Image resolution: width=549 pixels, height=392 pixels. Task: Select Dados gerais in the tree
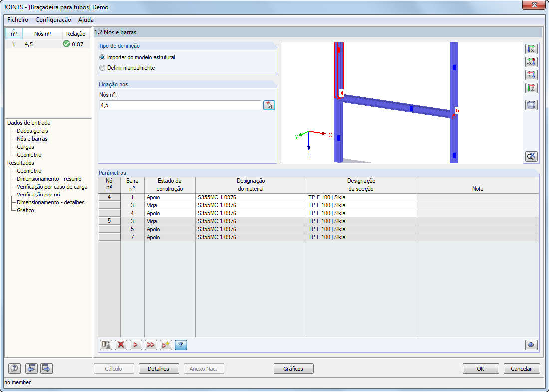point(32,131)
